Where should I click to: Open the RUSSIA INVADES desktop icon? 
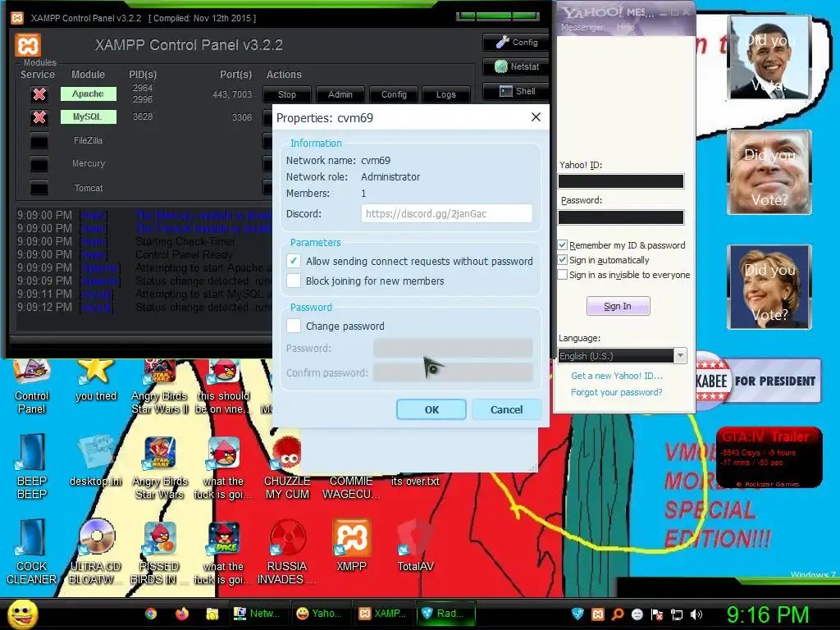tap(287, 552)
